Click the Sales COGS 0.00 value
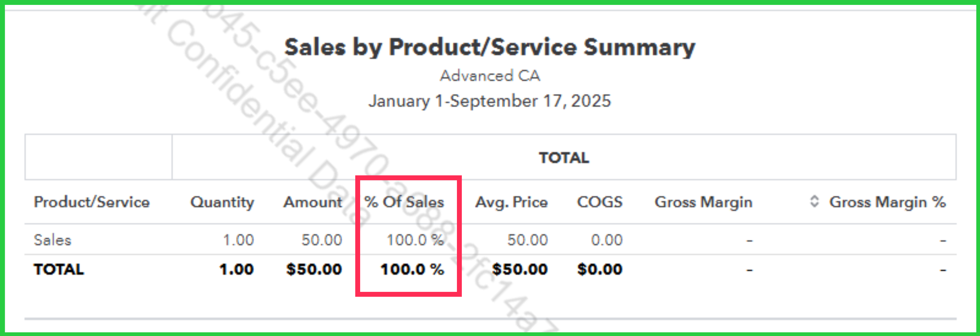980x336 pixels. (607, 240)
